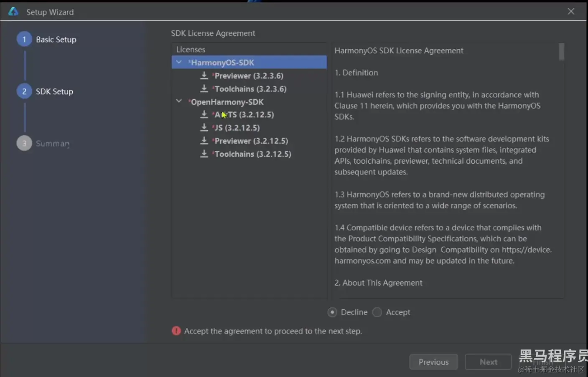
Task: Click download icon beside Toolchains (3.2.3.6)
Action: (204, 89)
